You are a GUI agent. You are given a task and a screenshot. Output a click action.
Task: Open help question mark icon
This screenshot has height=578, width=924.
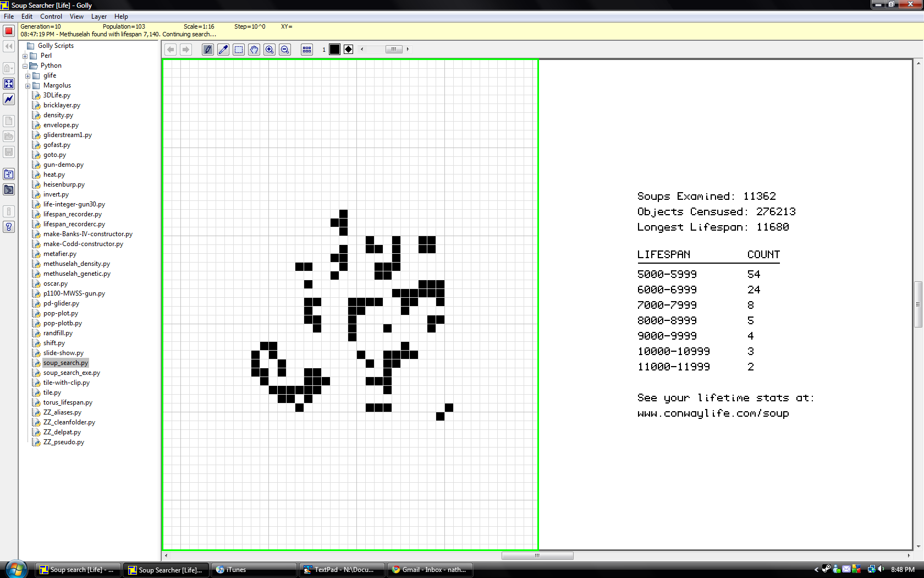point(9,227)
